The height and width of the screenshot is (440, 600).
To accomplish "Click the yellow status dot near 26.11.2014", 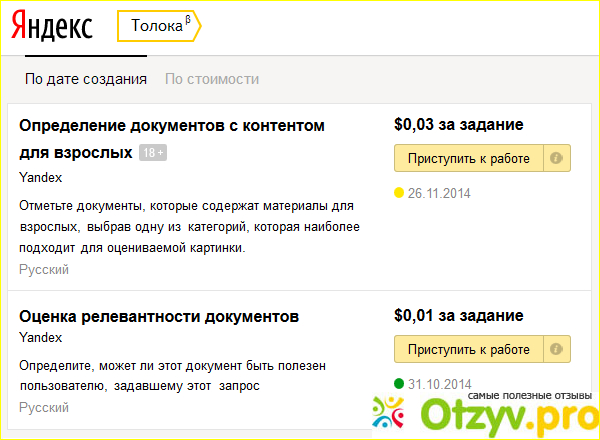I will point(399,193).
